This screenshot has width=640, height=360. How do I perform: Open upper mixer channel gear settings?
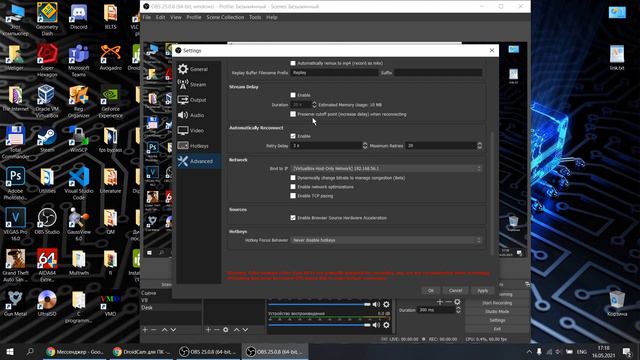pyautogui.click(x=386, y=304)
